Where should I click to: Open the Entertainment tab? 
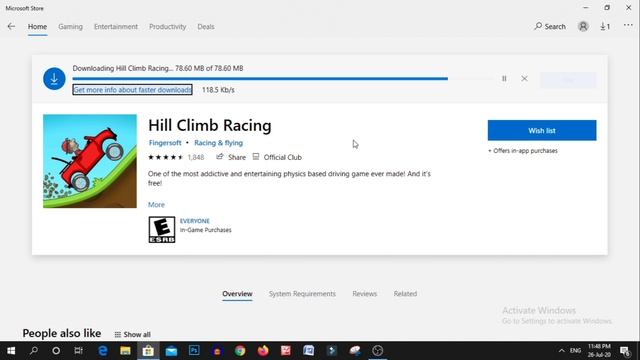[116, 27]
